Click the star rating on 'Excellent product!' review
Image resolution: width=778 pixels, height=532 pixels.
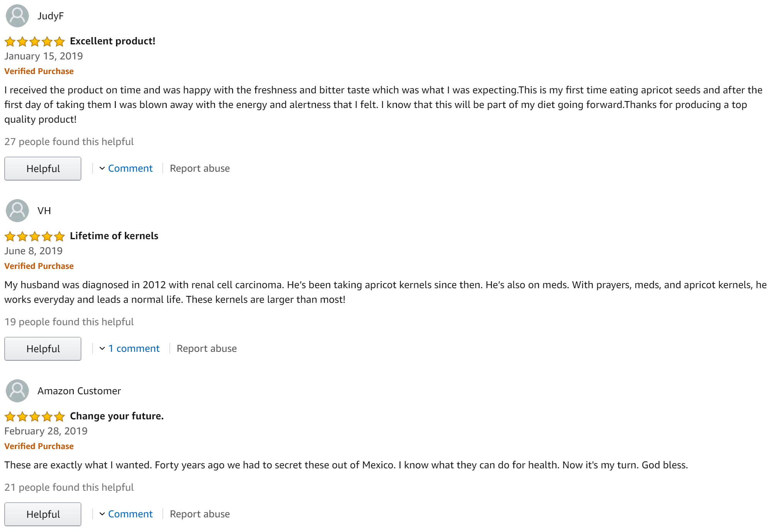[x=35, y=41]
